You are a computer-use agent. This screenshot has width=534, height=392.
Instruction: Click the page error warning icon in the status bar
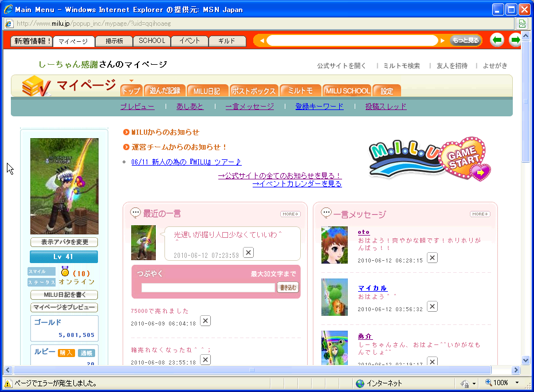tap(8, 383)
